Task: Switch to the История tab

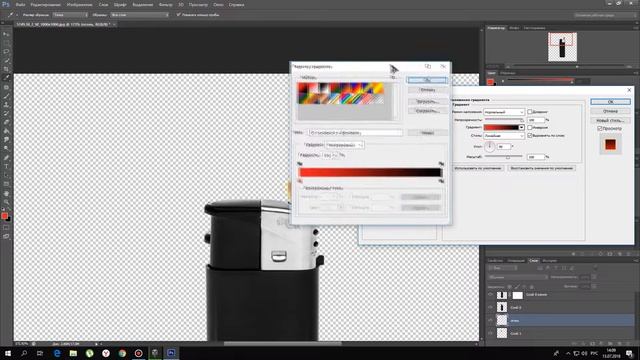Action: pyautogui.click(x=549, y=260)
